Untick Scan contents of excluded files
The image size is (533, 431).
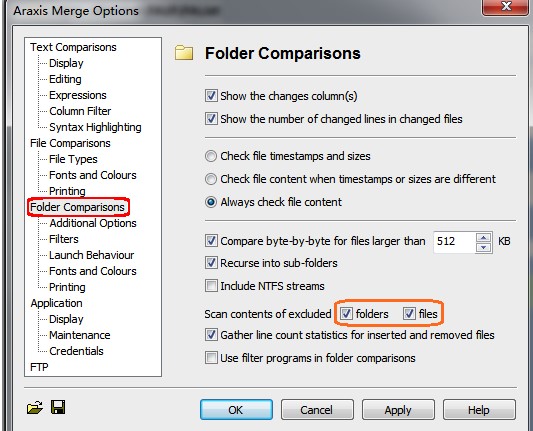click(x=409, y=313)
